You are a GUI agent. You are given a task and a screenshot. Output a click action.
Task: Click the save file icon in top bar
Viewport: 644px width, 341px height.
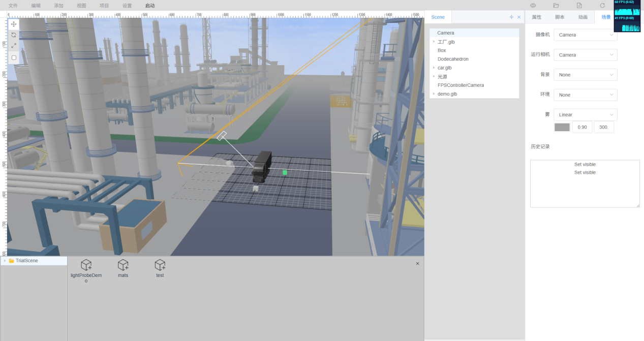(x=579, y=6)
